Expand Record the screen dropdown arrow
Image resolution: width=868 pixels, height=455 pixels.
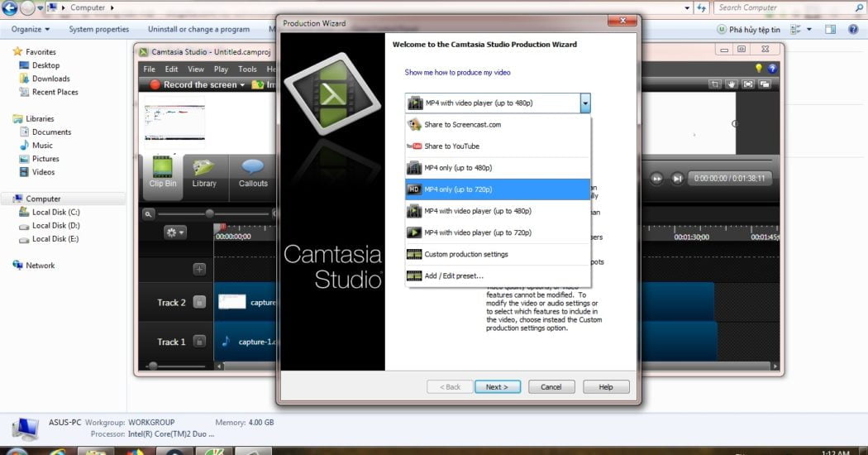[242, 85]
